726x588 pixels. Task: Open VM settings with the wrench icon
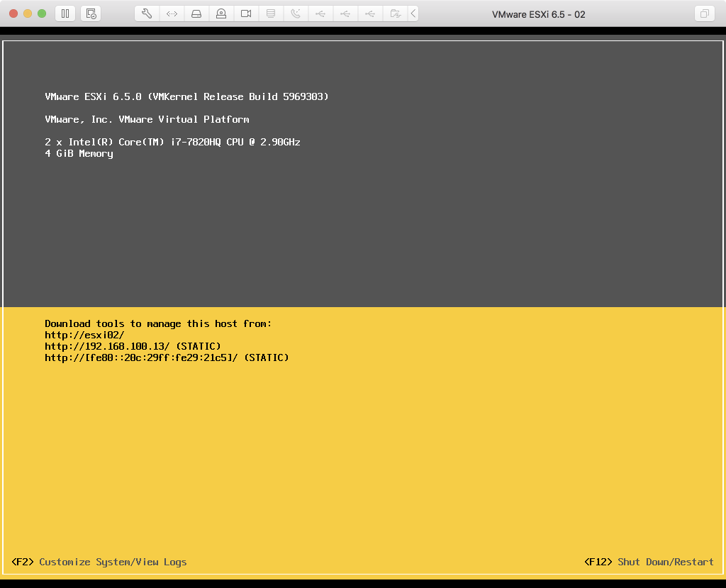147,13
